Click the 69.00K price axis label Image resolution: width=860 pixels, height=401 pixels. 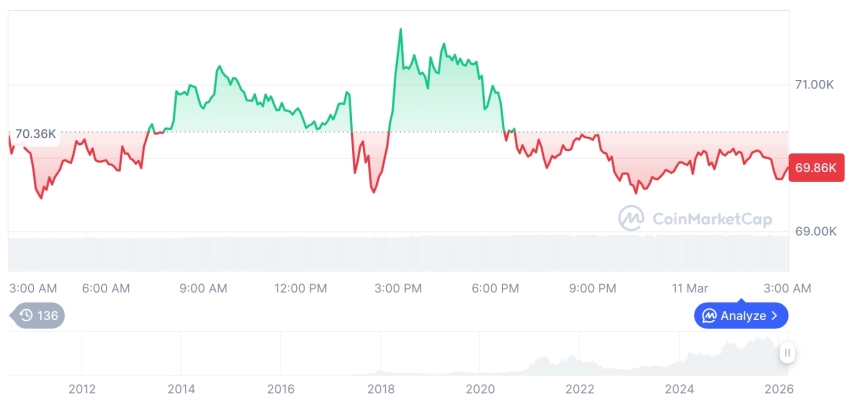pos(815,231)
